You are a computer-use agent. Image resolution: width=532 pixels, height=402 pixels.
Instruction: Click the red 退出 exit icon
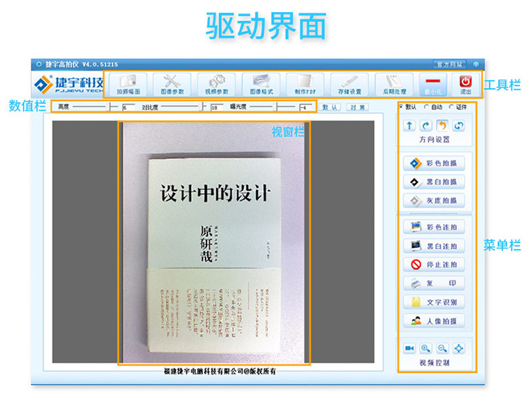pos(465,84)
